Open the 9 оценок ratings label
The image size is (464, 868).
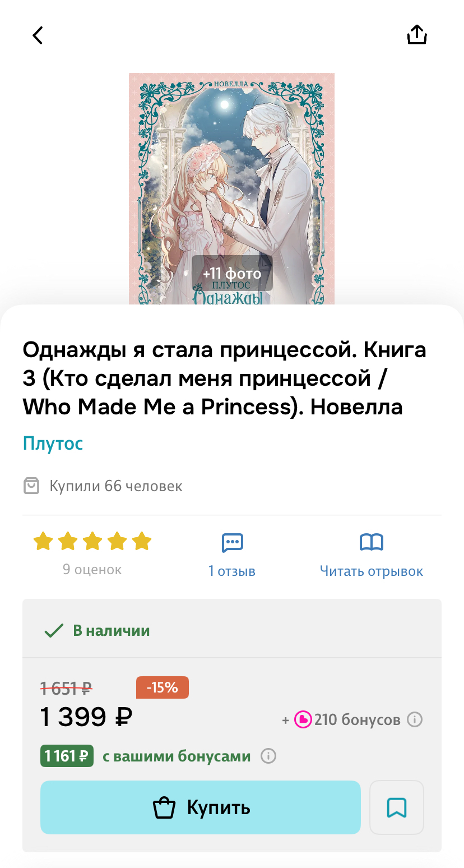coord(92,570)
